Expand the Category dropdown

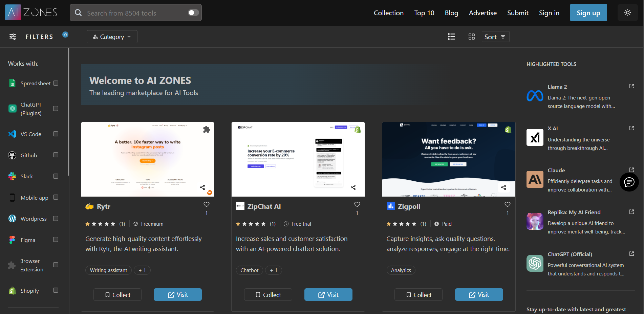coord(112,37)
